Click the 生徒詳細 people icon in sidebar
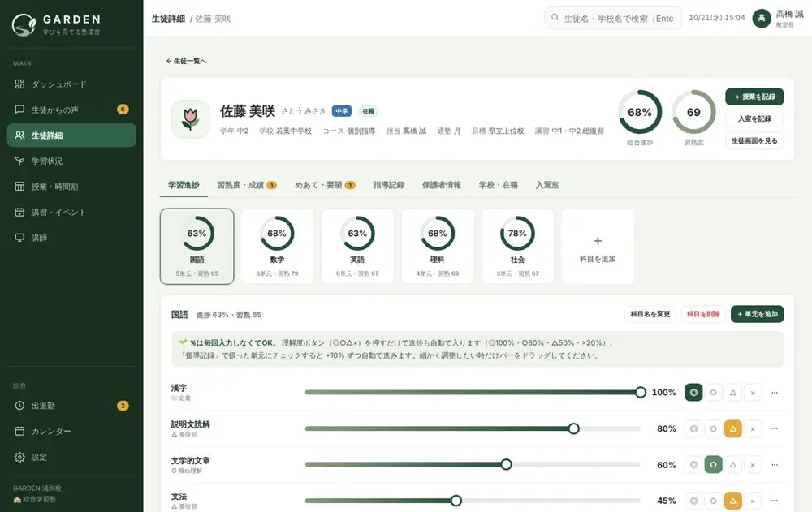 tap(19, 136)
